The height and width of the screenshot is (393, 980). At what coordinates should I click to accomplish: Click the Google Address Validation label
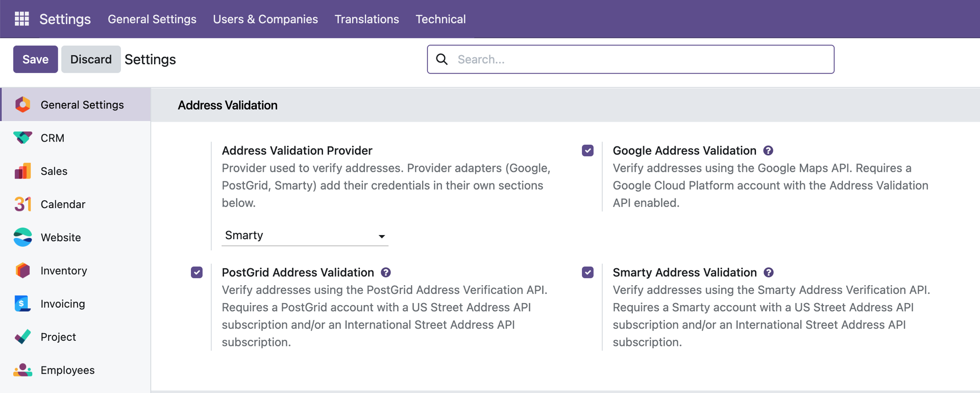pos(684,151)
